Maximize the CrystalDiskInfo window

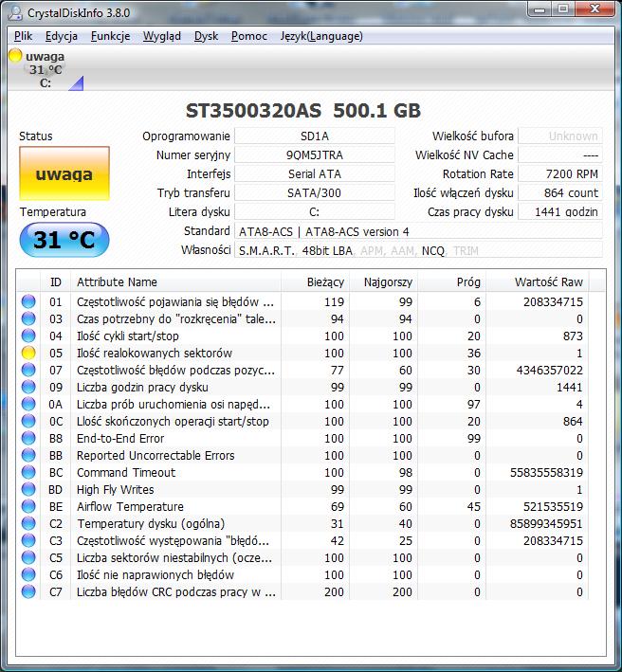click(x=563, y=9)
